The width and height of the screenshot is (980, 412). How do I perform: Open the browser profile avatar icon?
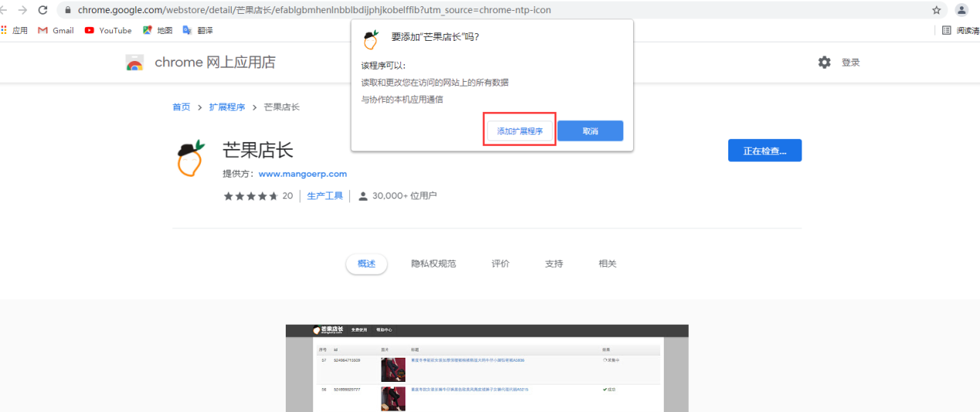coord(961,10)
